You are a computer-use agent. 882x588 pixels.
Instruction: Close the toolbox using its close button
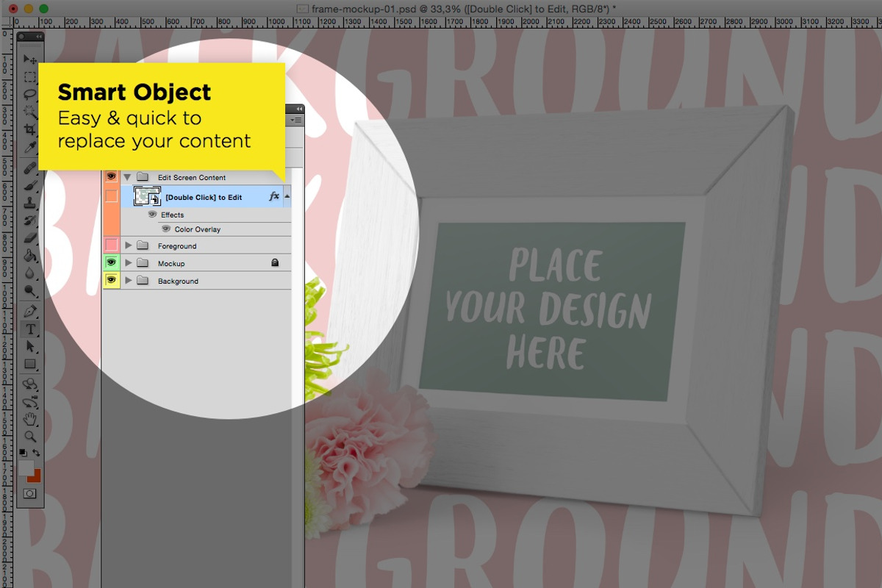point(21,36)
